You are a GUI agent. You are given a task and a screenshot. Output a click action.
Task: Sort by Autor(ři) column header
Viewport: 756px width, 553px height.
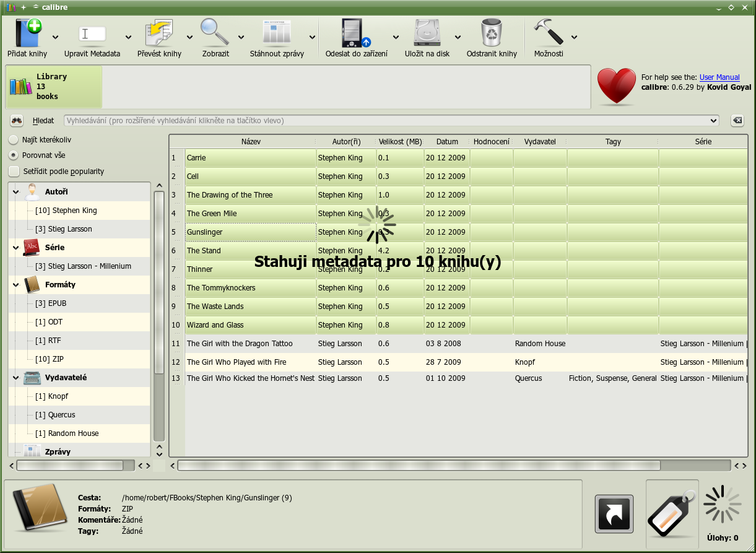[347, 142]
